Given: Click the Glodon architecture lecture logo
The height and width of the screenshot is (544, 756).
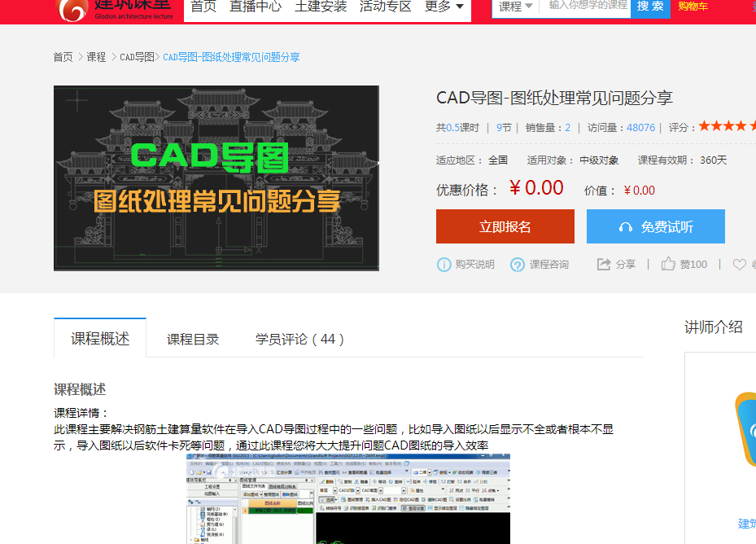Looking at the screenshot, I should pos(115,10).
